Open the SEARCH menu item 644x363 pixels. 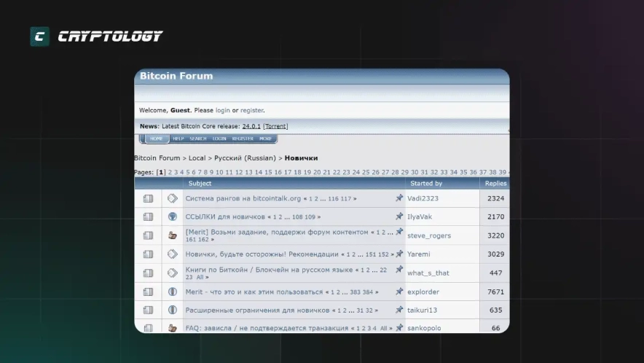coord(197,138)
